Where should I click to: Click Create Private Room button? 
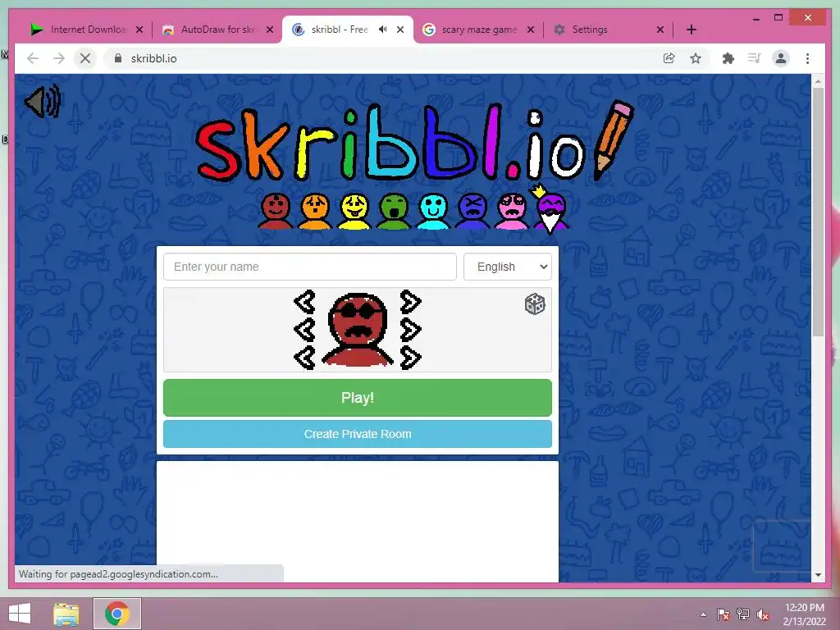[358, 434]
